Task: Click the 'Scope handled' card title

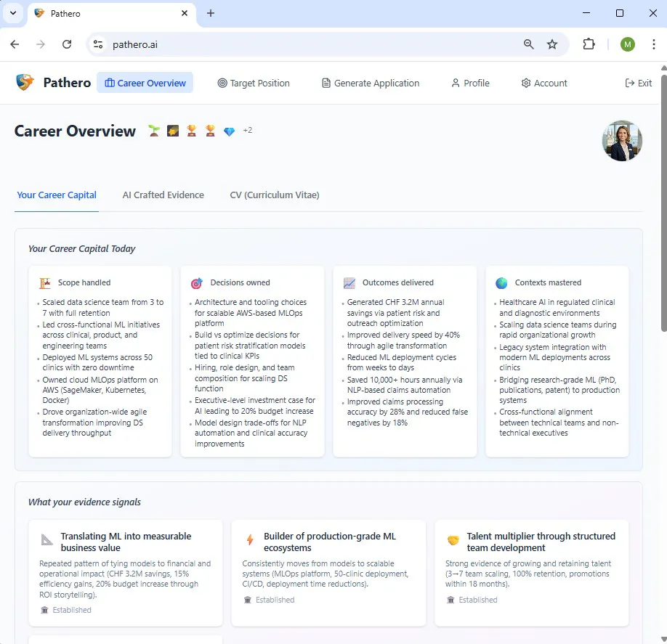Action: click(84, 283)
